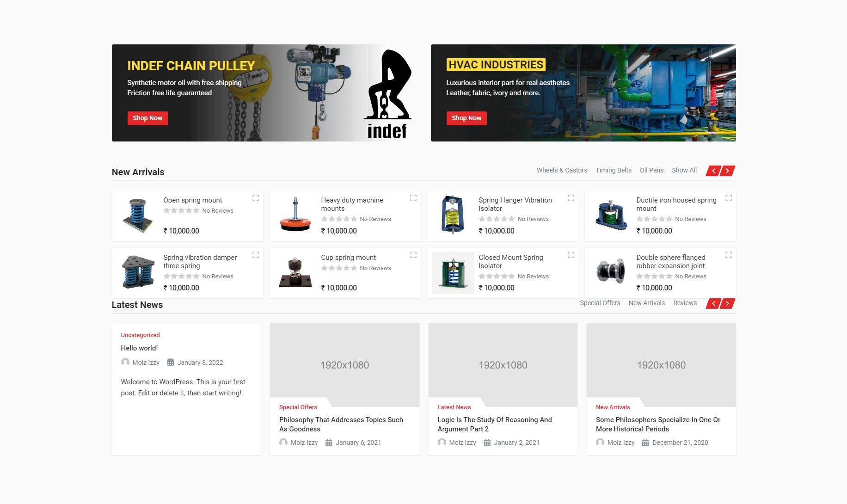Rate Open spring mount using its stars
This screenshot has height=504, width=847.
pyautogui.click(x=181, y=210)
